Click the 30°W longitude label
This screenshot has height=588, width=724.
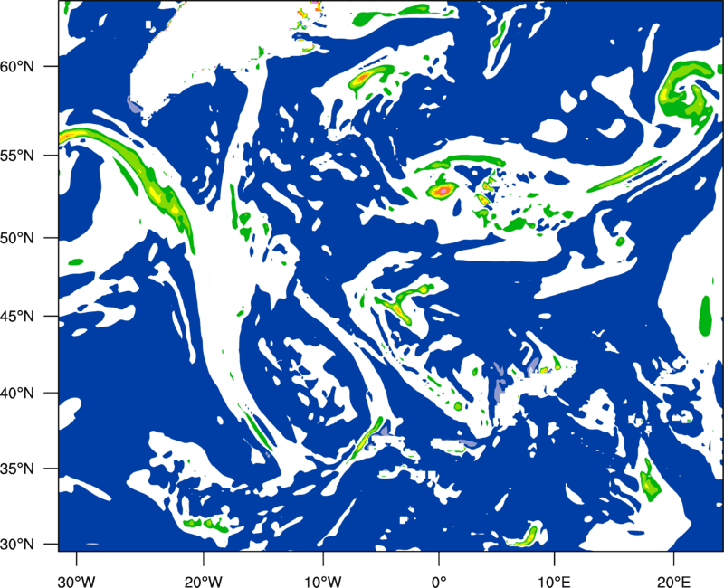[x=76, y=582]
